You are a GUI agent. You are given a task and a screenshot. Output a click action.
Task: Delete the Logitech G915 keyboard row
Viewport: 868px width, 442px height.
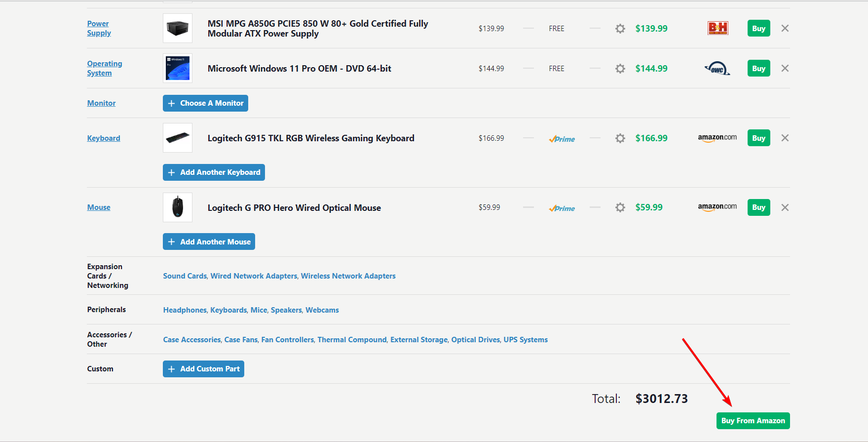coord(785,138)
